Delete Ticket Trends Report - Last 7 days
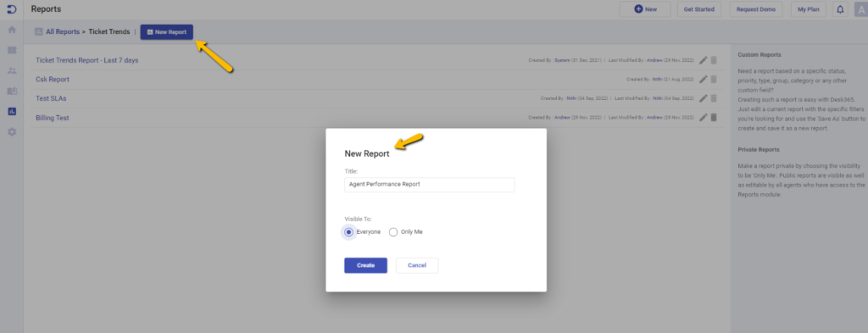Screen dimensions: 868x333 714,60
